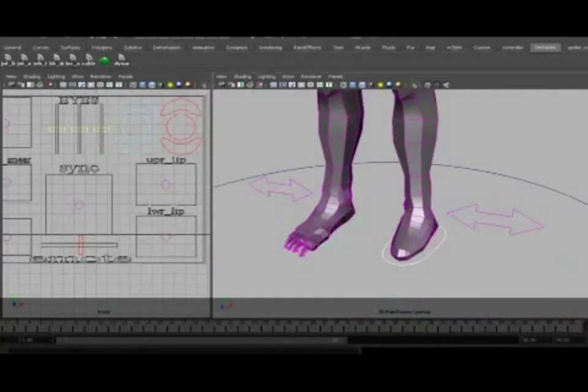Viewport: 588px width, 392px height.
Task: Switch to the Animation shelf tab
Action: coord(203,48)
